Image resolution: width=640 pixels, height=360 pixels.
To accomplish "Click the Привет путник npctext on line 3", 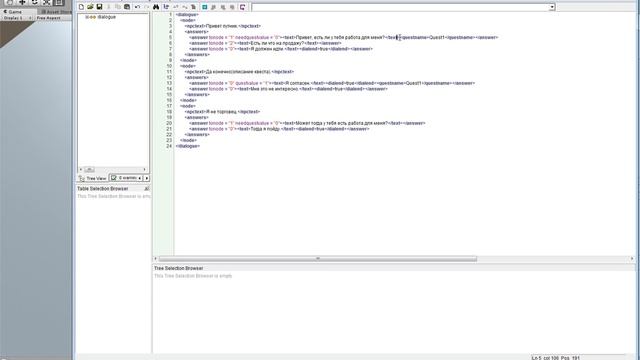I will coord(222,26).
